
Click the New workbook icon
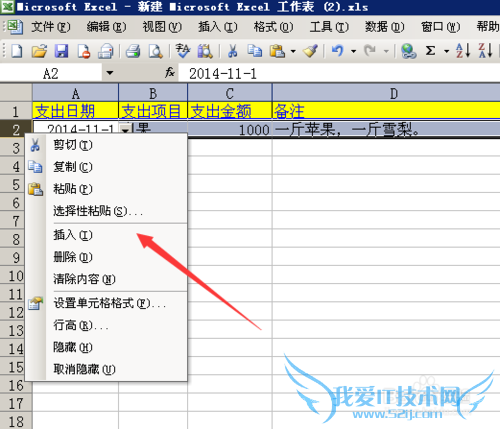16,51
